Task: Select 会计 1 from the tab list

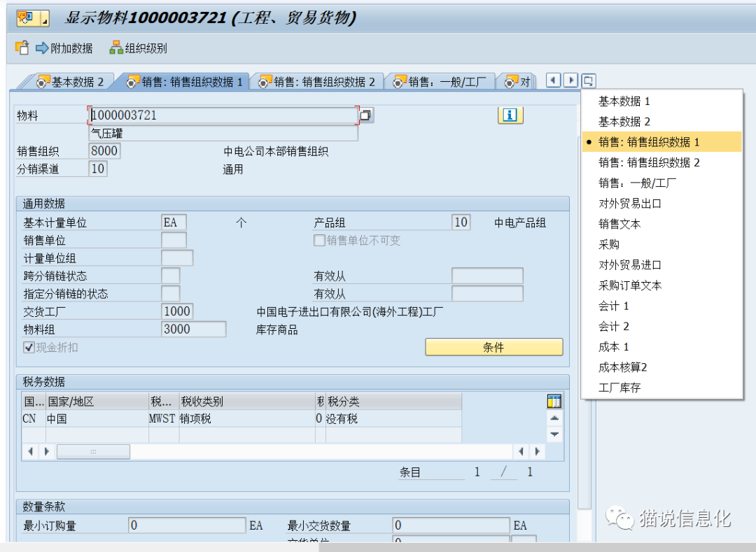Action: (x=613, y=306)
